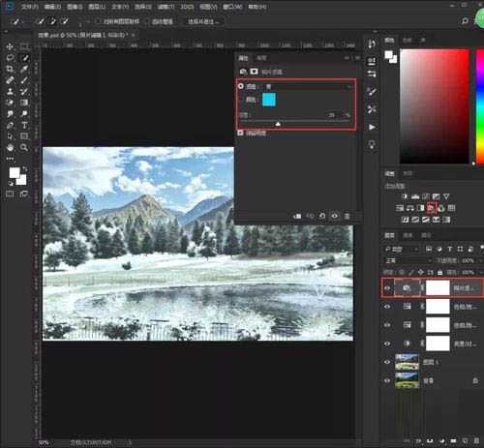This screenshot has height=448, width=484.
Task: Click the trash icon in Properties panel
Action: pos(347,216)
